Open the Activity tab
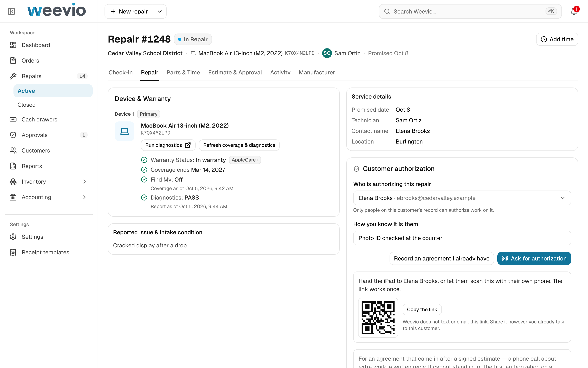The width and height of the screenshot is (588, 368). pos(280,73)
